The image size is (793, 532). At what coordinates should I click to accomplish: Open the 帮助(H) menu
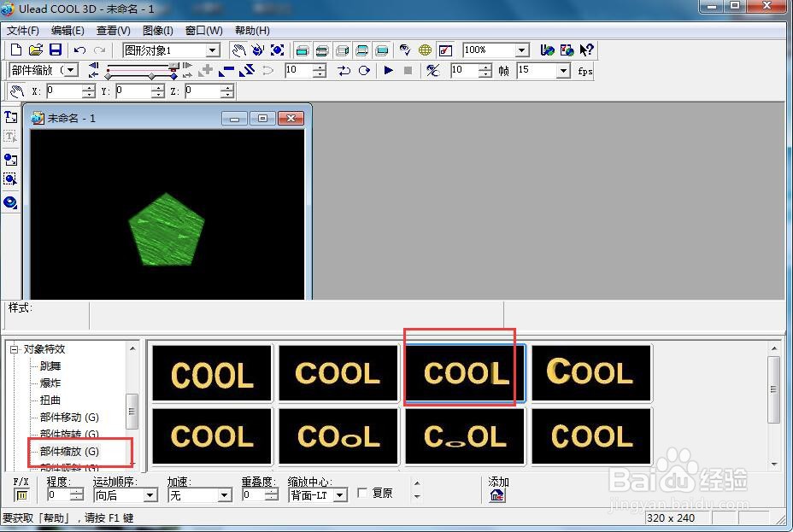click(252, 30)
